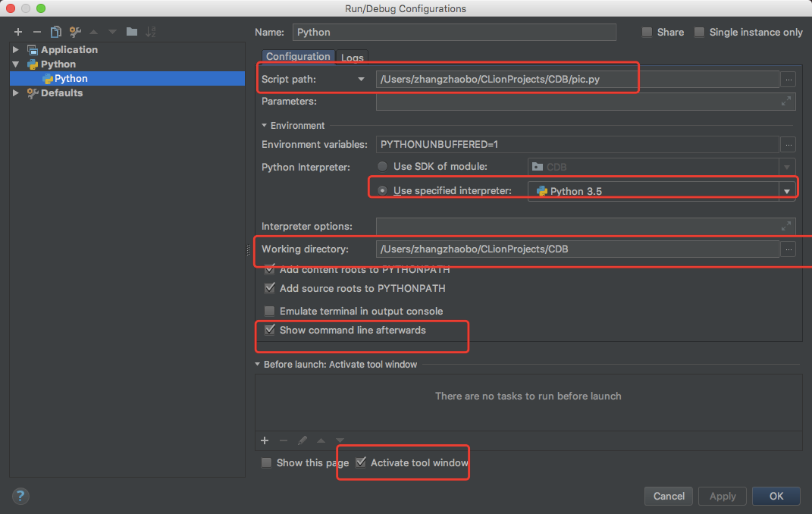
Task: Toggle Single instance only checkbox
Action: click(x=699, y=32)
